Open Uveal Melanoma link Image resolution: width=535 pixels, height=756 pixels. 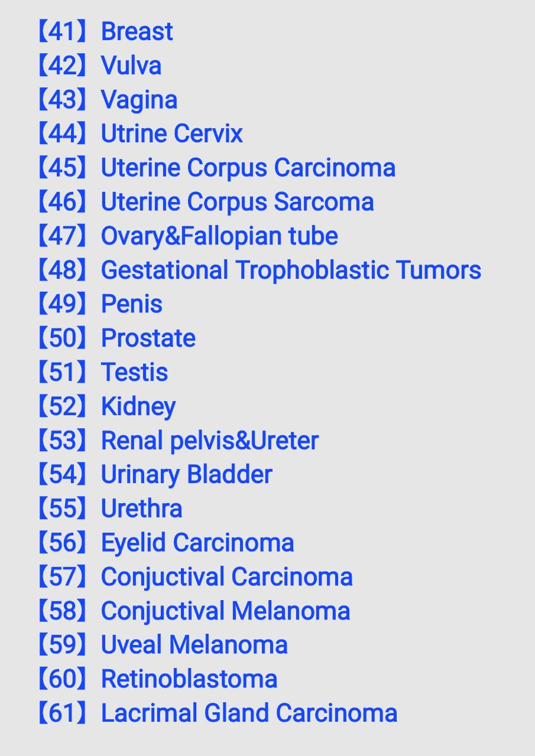tap(194, 645)
